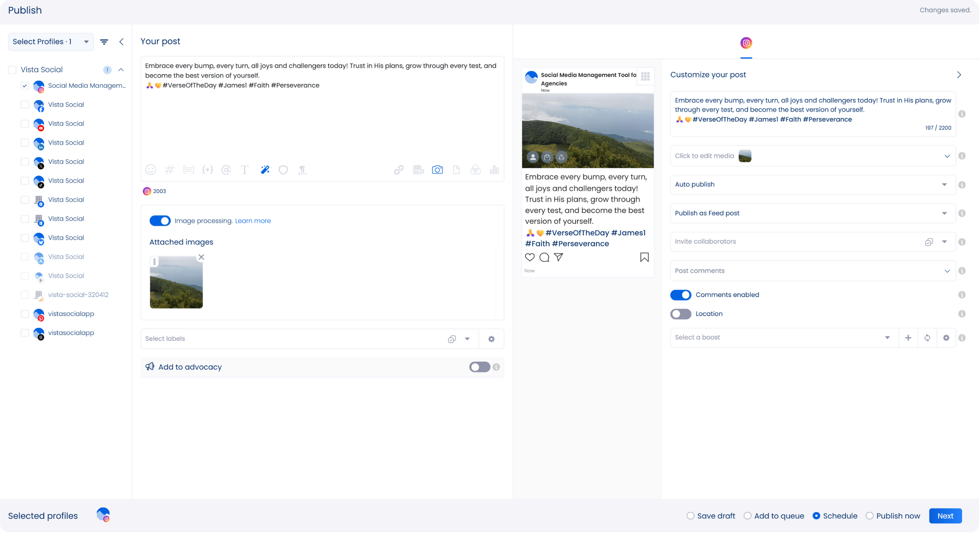Open the Auto publish dropdown

(x=812, y=185)
